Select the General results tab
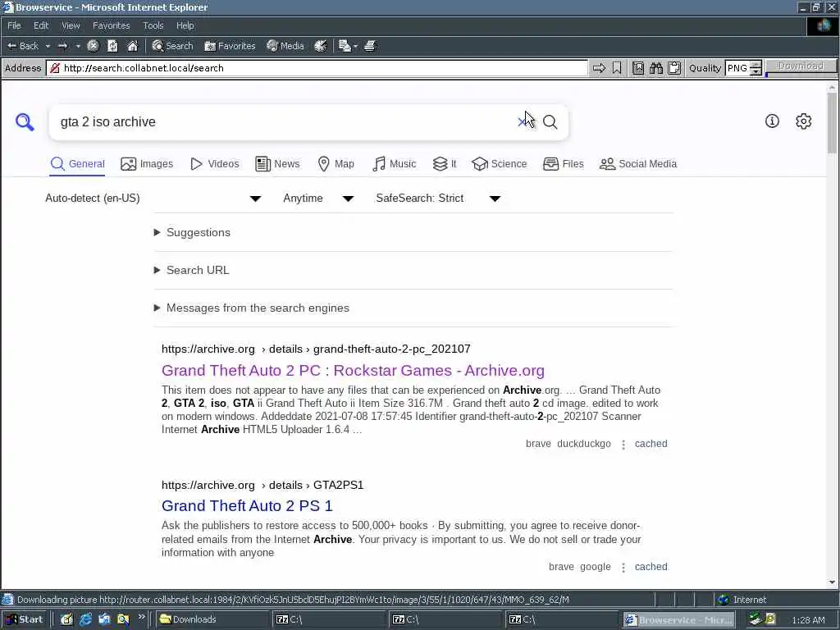 (78, 164)
